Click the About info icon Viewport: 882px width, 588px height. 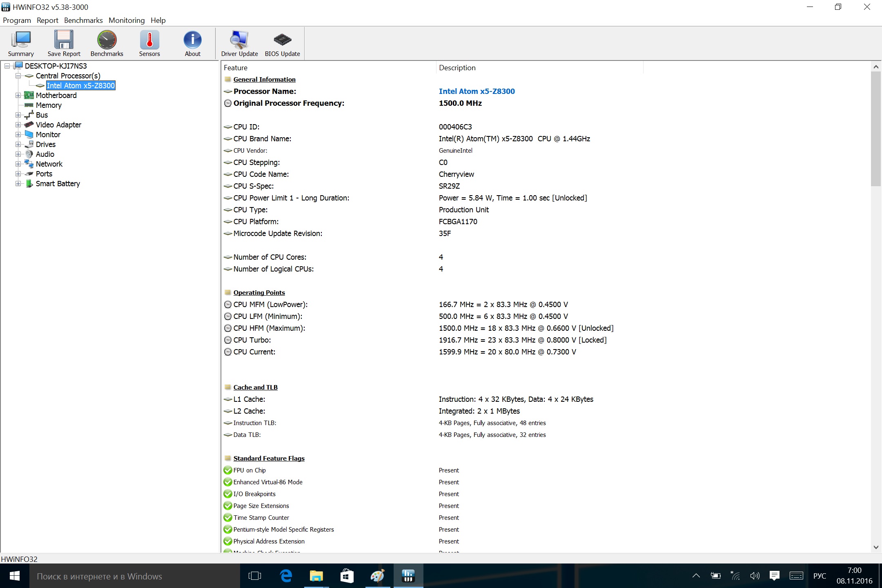(x=192, y=43)
